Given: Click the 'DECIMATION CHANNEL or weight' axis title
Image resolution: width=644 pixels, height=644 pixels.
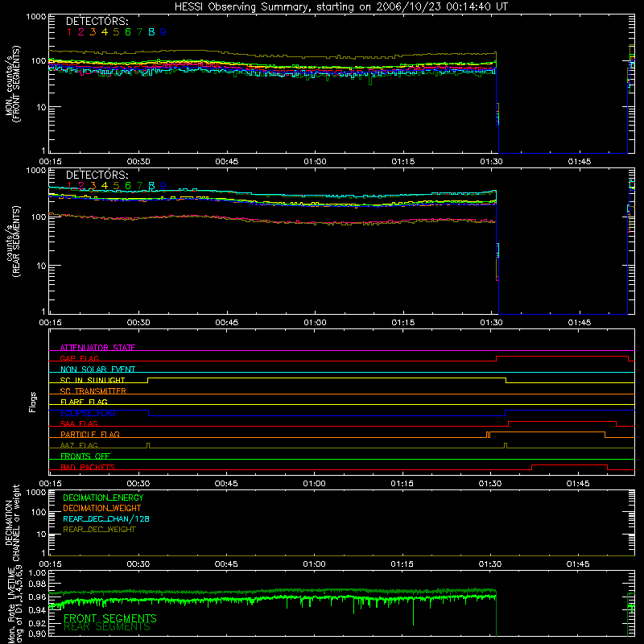Looking at the screenshot, I should click(x=12, y=522).
